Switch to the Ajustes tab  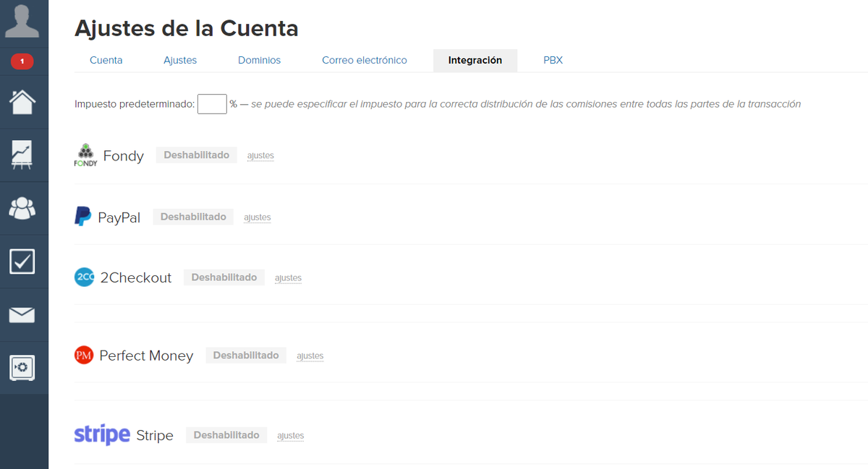click(x=180, y=60)
